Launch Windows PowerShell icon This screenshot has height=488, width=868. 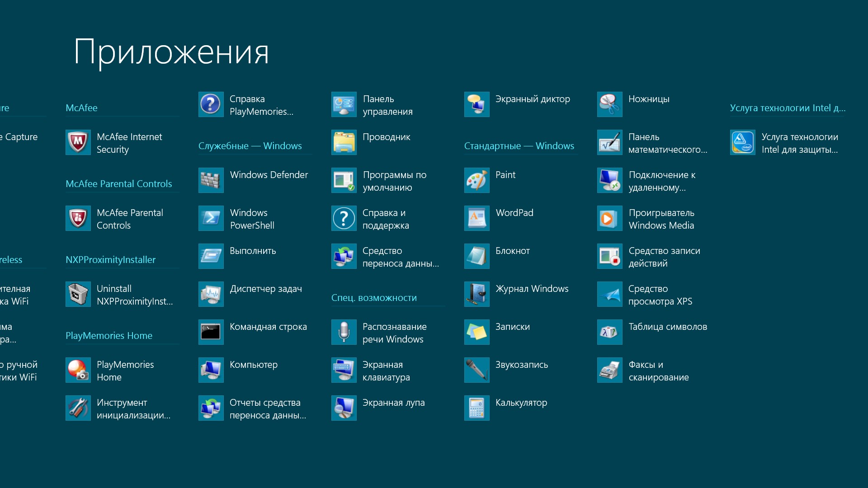coord(211,218)
